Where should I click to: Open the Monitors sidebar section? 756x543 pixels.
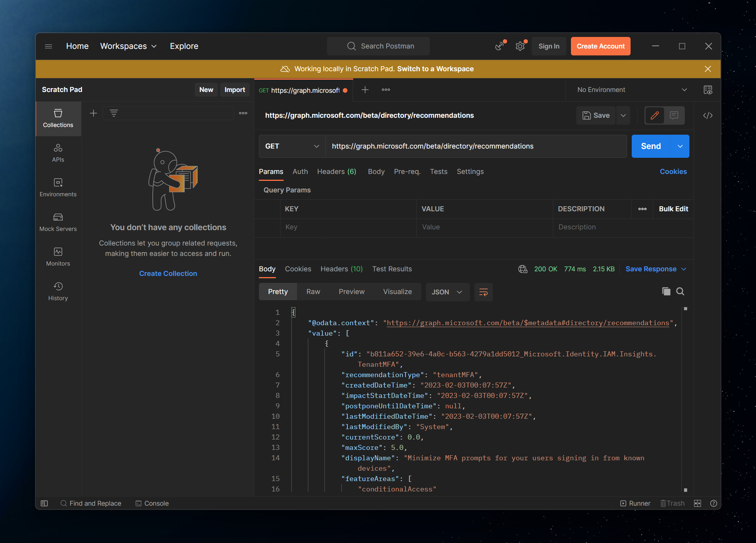(58, 257)
